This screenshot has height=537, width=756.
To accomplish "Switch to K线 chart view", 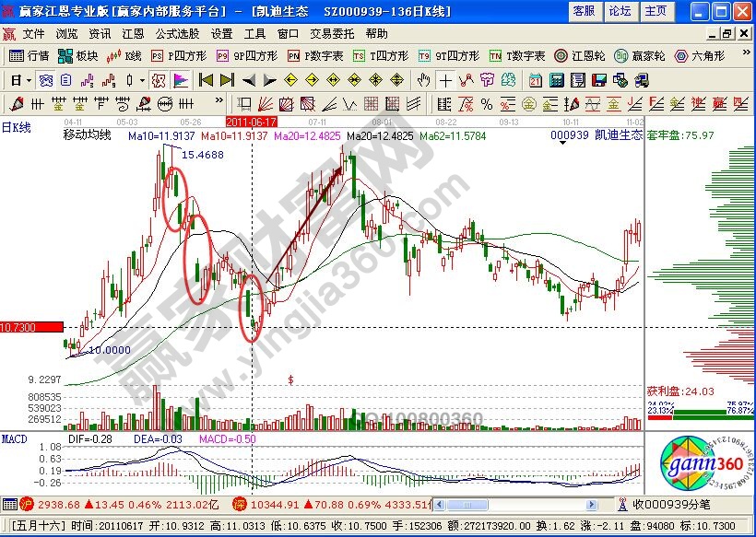I will [x=124, y=56].
